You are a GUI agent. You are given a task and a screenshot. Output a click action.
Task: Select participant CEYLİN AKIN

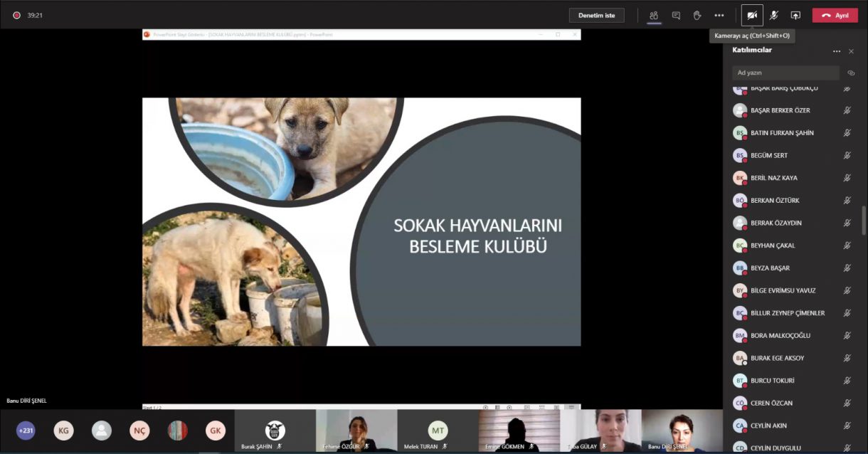793,426
